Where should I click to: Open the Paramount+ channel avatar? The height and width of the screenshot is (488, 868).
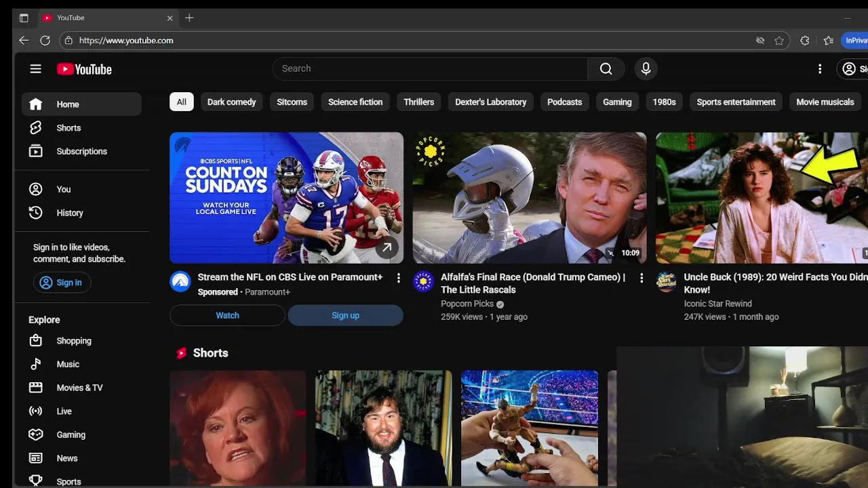[180, 281]
